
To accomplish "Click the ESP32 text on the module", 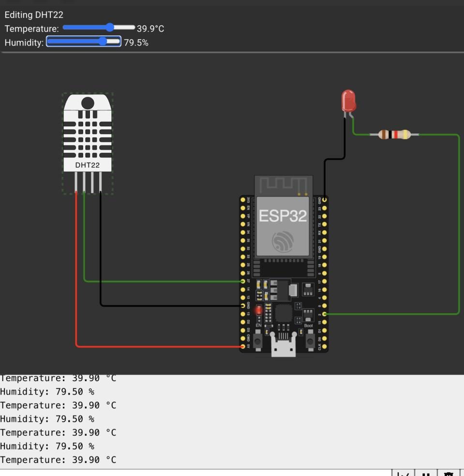I will [x=283, y=216].
